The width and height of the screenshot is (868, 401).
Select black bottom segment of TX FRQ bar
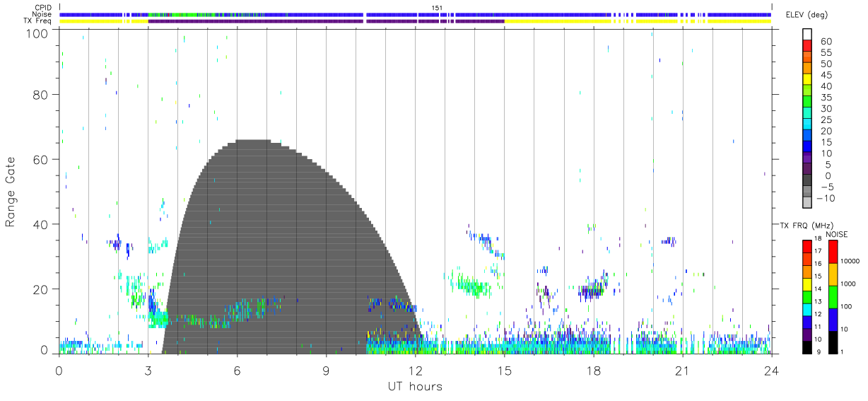point(807,347)
